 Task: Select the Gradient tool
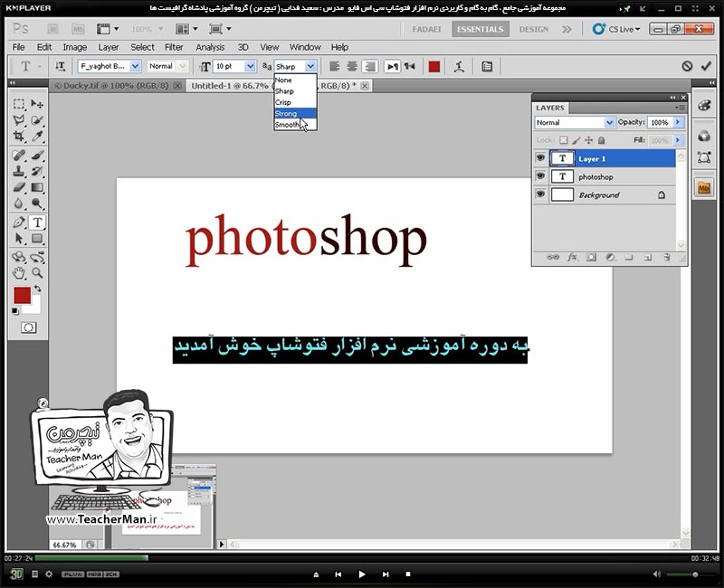37,187
